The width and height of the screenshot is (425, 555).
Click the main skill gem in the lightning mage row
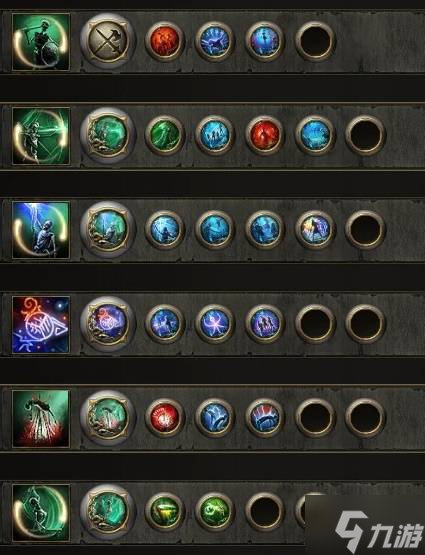(108, 229)
